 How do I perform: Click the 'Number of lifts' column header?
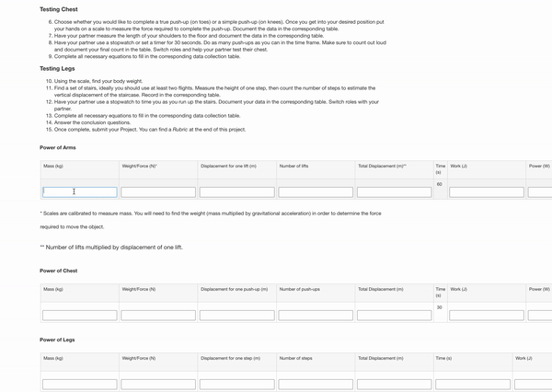(294, 166)
